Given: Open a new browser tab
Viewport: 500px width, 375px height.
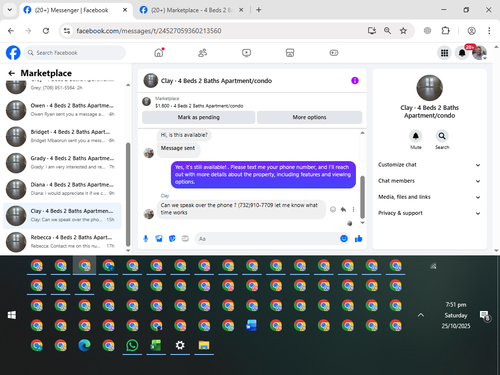Looking at the screenshot, I should 259,10.
